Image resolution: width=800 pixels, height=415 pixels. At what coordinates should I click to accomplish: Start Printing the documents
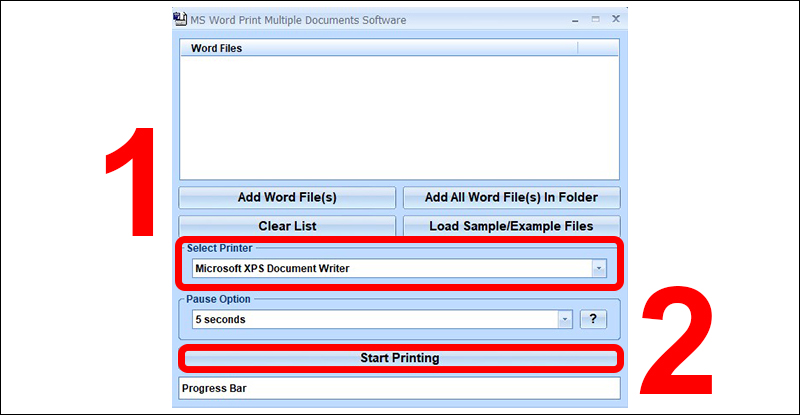(400, 358)
